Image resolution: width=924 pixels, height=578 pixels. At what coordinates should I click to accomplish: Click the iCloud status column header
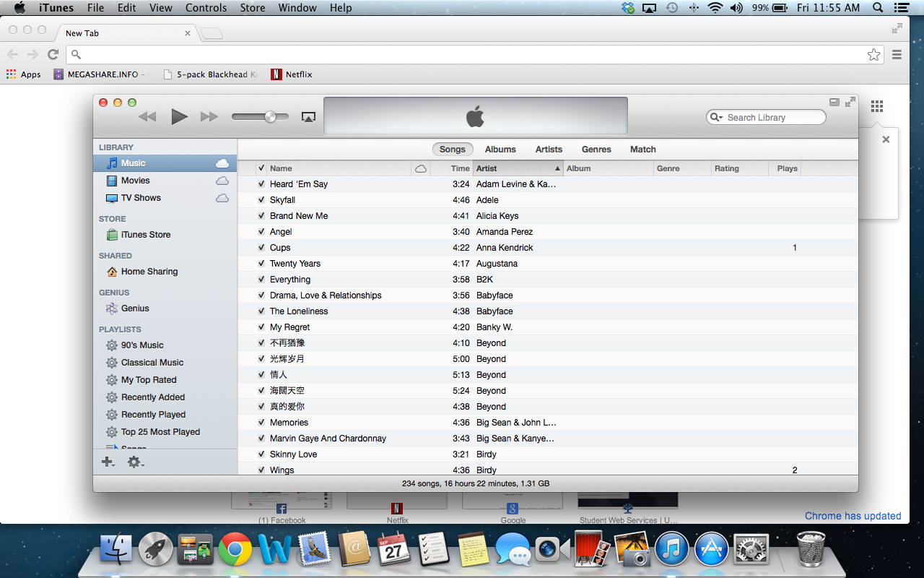[x=421, y=168]
